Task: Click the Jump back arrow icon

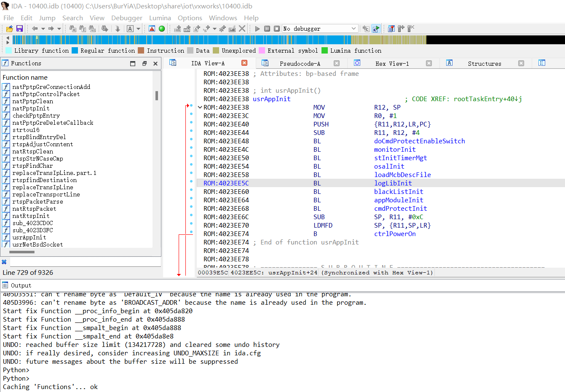Action: point(35,29)
